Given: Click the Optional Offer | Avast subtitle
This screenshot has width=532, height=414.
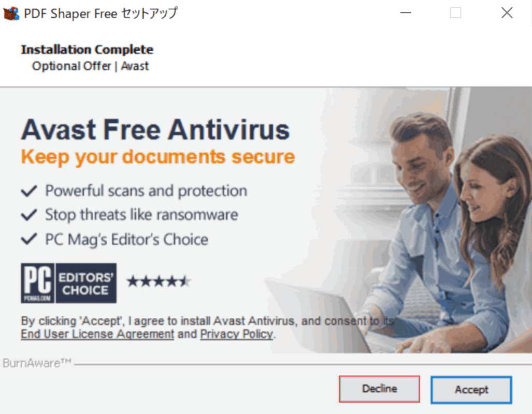Looking at the screenshot, I should point(90,66).
